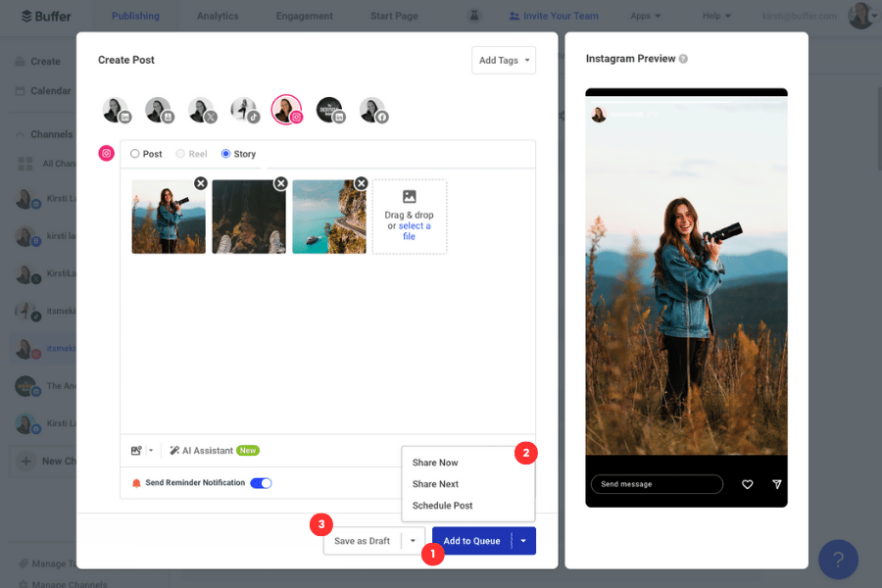Select the TikTok channel avatar
The width and height of the screenshot is (882, 588).
[x=245, y=108]
